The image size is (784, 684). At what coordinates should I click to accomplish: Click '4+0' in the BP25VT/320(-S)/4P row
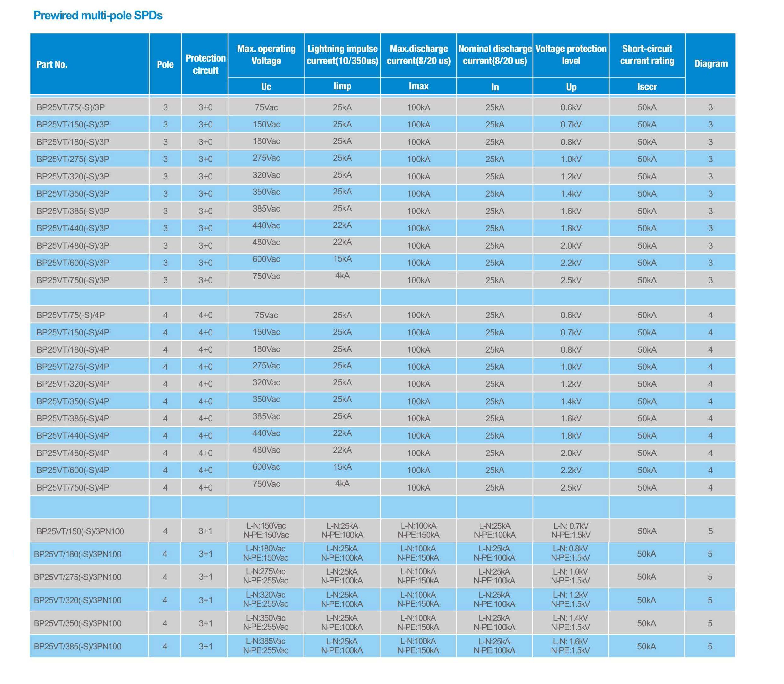point(205,384)
